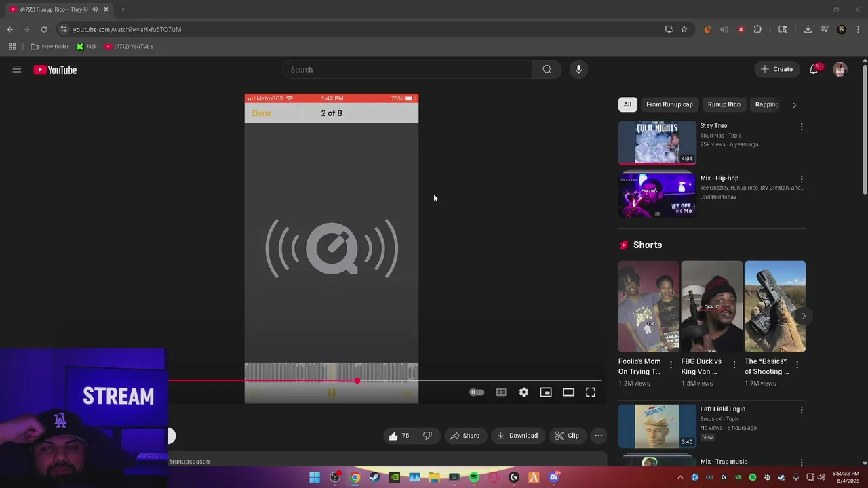Click the Clip button
Viewport: 868px width, 488px height.
(x=567, y=436)
